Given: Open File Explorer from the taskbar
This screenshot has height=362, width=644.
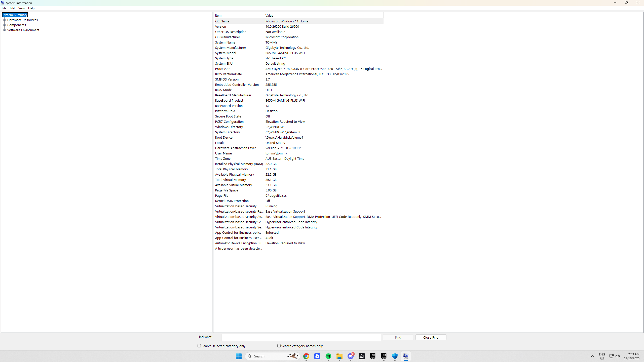Looking at the screenshot, I should point(339,356).
